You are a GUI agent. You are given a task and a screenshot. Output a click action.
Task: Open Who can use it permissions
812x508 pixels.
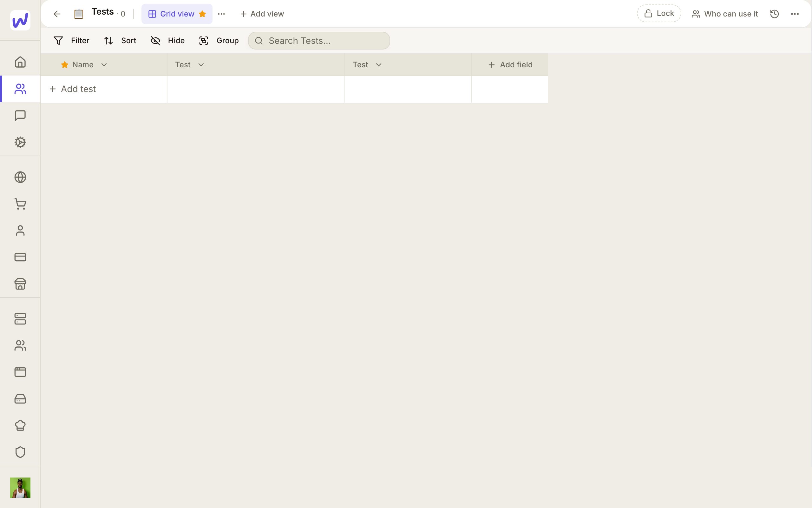725,14
